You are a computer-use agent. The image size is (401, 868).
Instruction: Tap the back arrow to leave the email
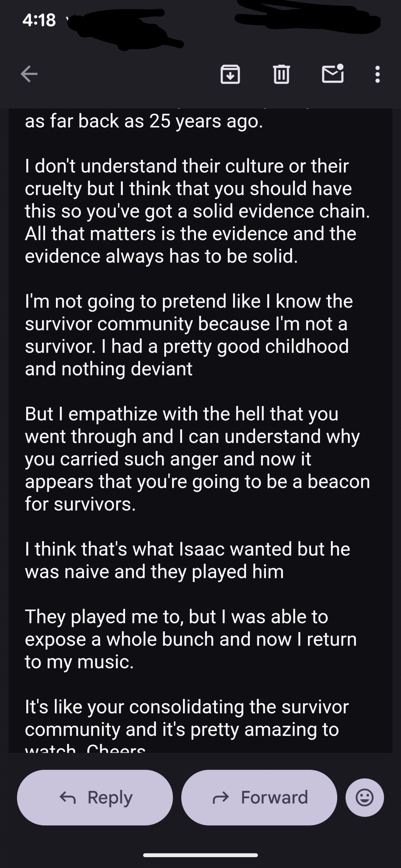coord(29,74)
